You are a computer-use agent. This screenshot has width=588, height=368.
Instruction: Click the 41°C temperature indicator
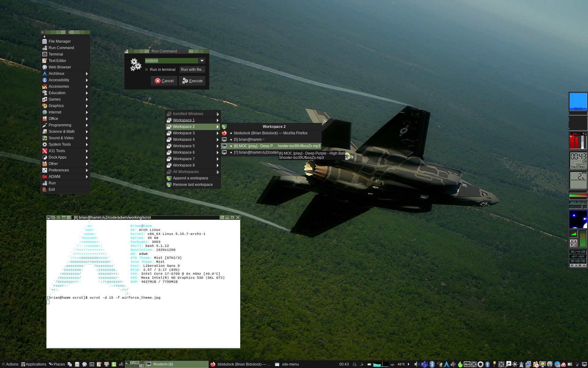pos(401,364)
